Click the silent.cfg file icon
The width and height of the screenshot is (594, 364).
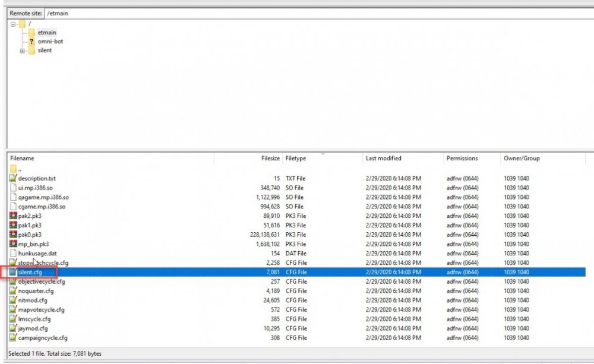(13, 272)
